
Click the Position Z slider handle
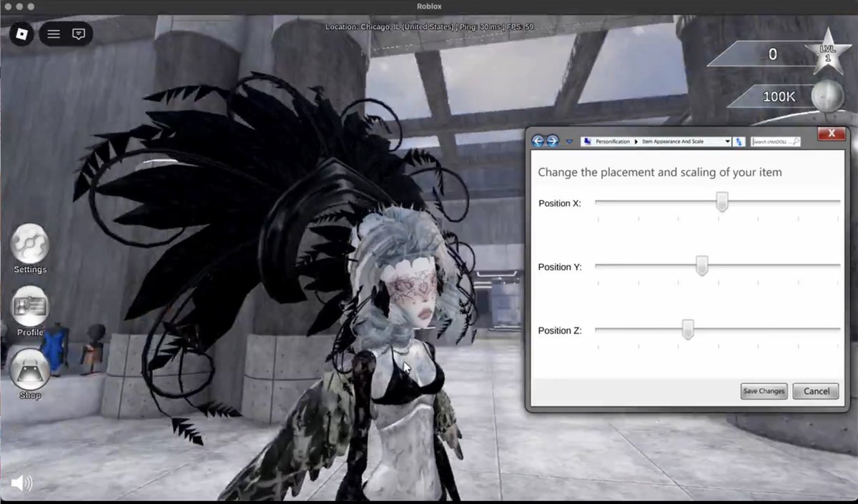[x=688, y=330]
